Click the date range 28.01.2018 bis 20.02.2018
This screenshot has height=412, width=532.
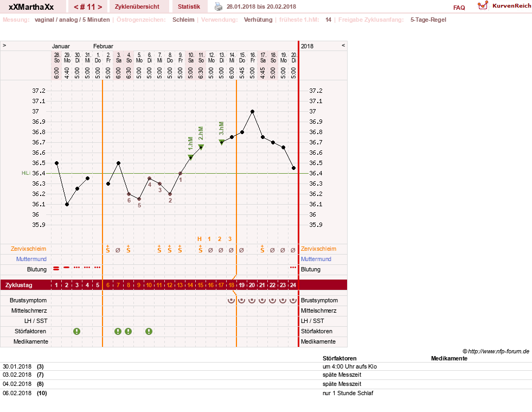coord(261,7)
